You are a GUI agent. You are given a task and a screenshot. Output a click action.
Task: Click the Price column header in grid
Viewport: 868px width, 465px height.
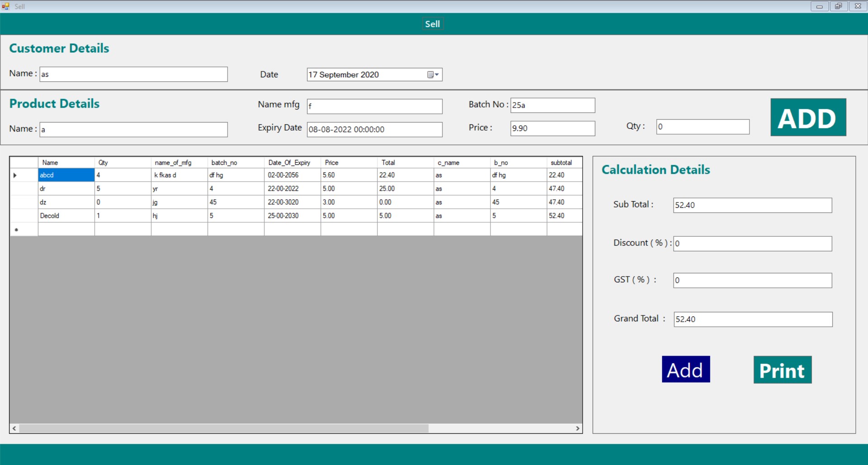tap(349, 163)
